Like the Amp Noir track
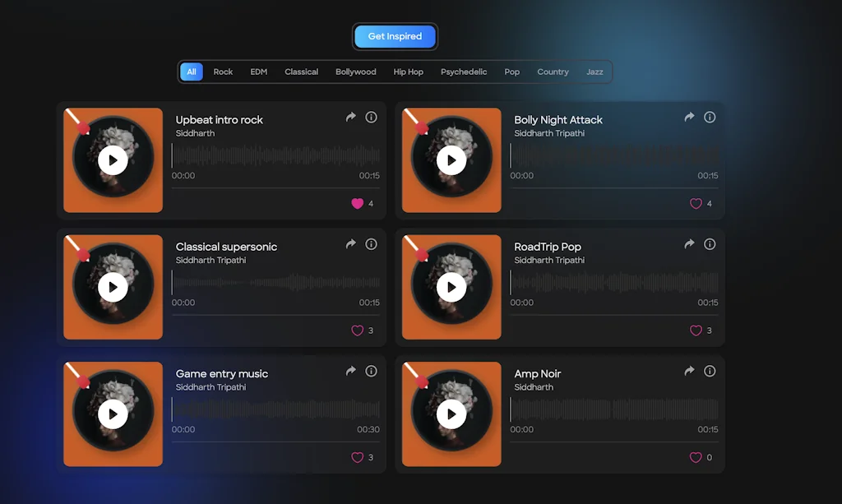Viewport: 842px width, 504px height. point(695,458)
